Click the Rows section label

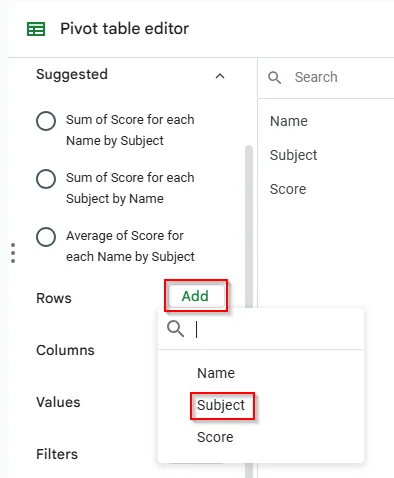point(54,298)
